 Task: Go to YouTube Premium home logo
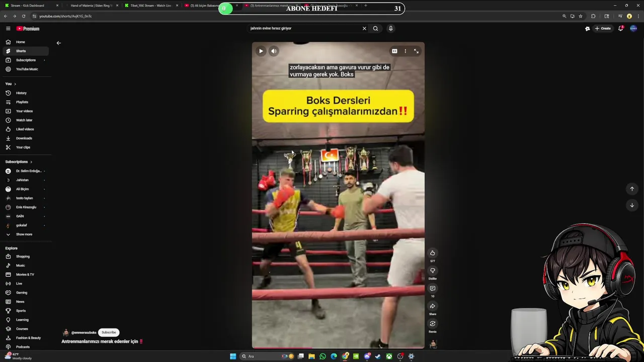(28, 29)
